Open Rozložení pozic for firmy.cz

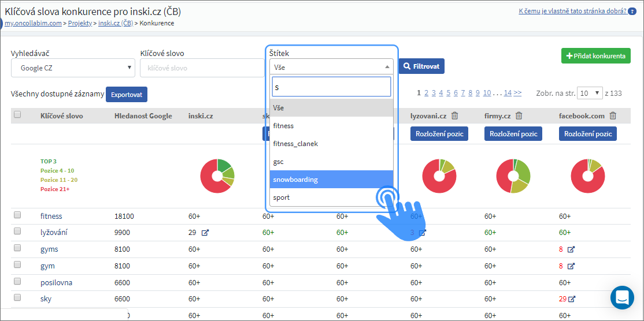(513, 133)
